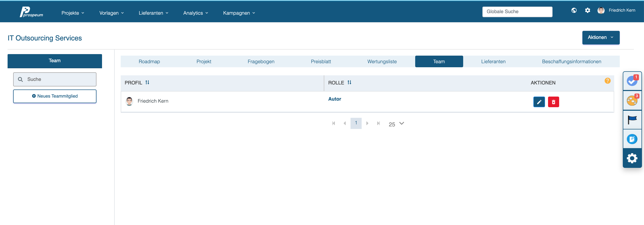Click the Aktionen column header
The width and height of the screenshot is (644, 225).
coord(543,83)
